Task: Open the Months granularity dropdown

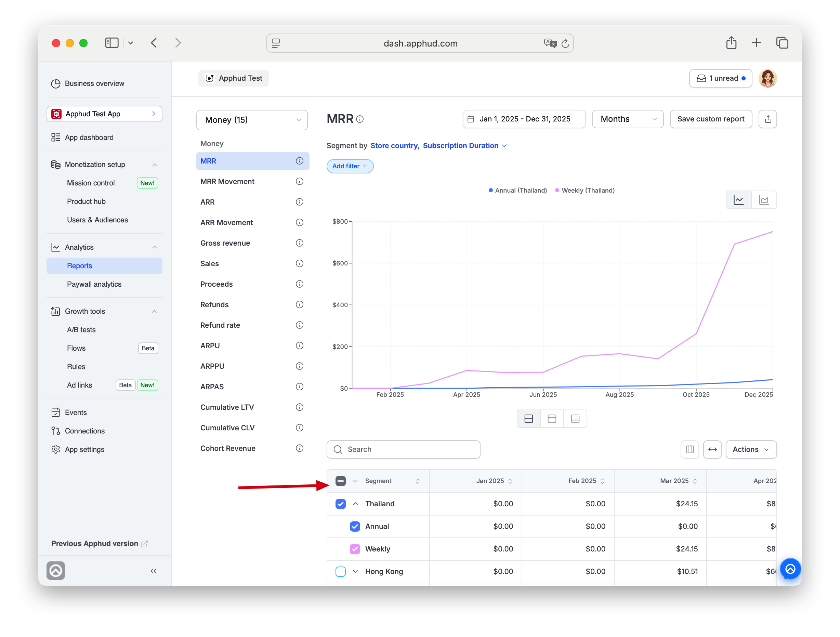Action: (x=627, y=119)
